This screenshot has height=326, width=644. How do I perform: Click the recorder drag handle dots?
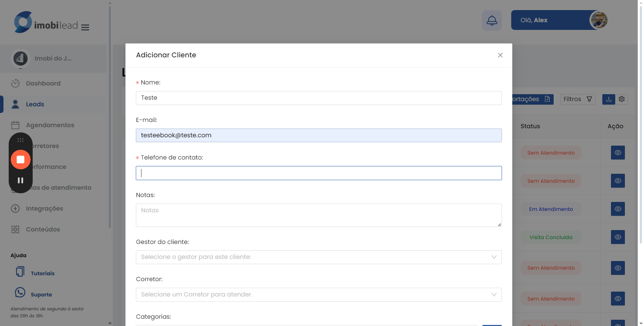21,140
